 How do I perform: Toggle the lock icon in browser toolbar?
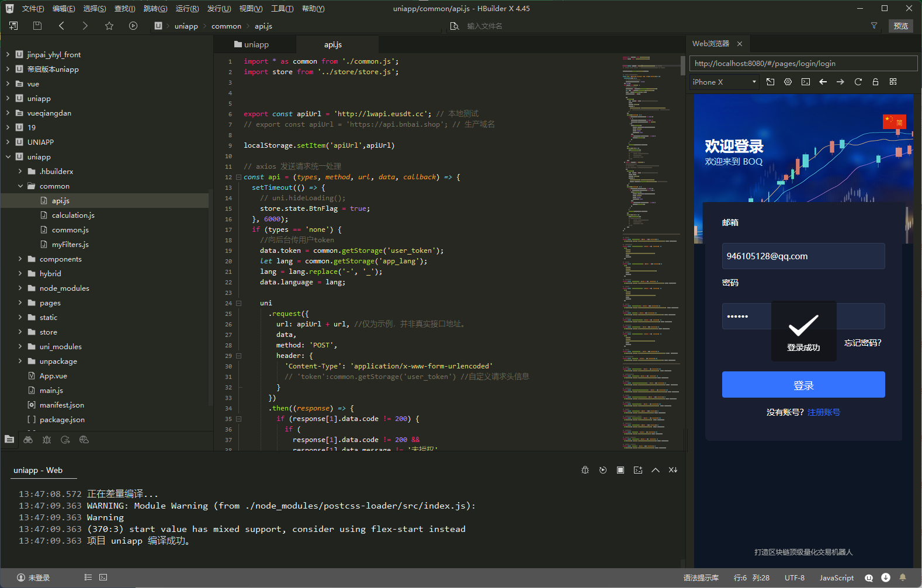click(x=875, y=82)
